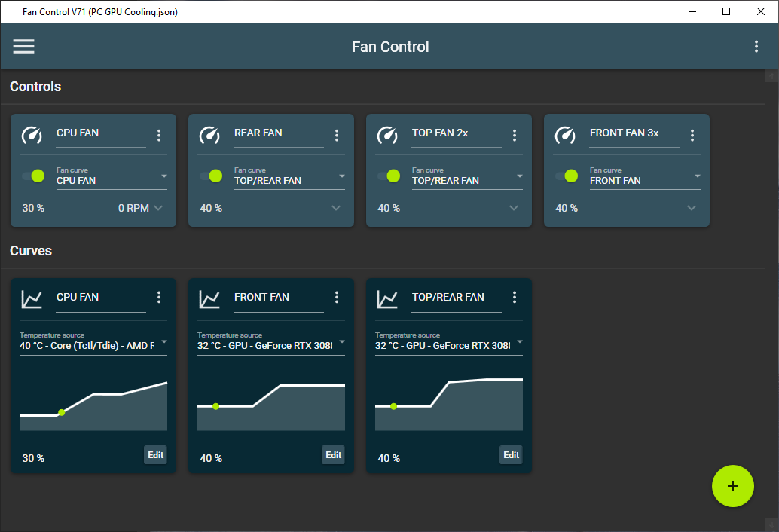Click the Controls section heading
The width and height of the screenshot is (779, 532).
point(35,87)
